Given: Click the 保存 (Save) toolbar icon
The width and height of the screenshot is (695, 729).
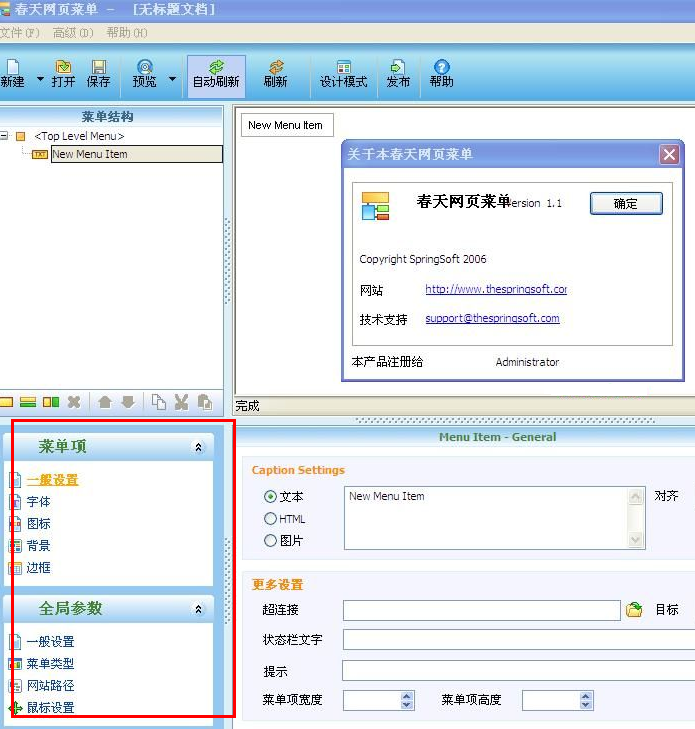Looking at the screenshot, I should tap(99, 73).
